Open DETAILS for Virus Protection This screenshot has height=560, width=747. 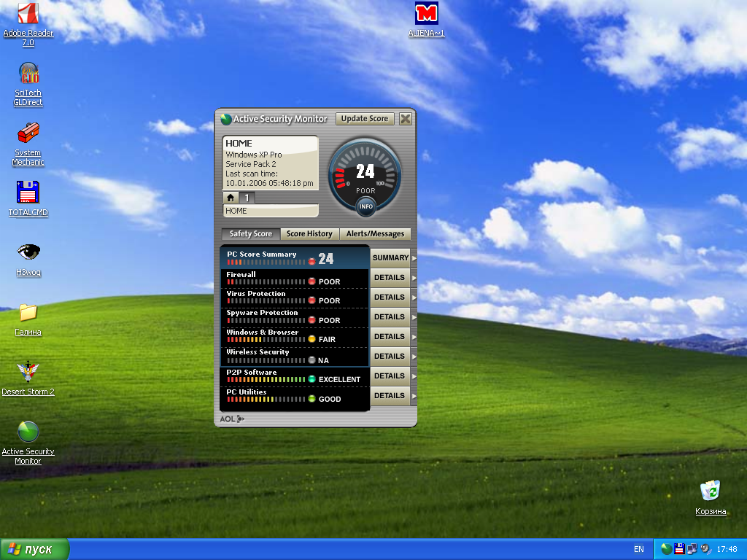point(390,297)
